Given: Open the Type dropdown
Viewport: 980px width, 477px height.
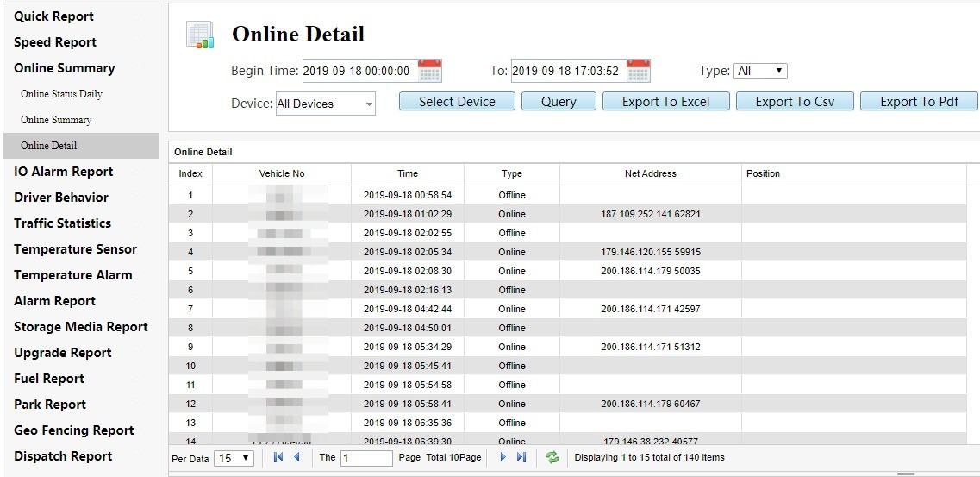Looking at the screenshot, I should tap(760, 72).
